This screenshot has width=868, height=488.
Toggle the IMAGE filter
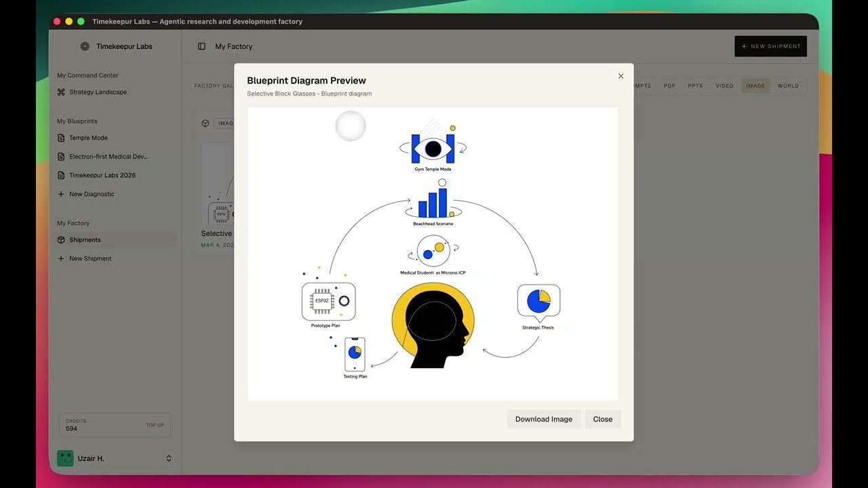click(x=755, y=85)
